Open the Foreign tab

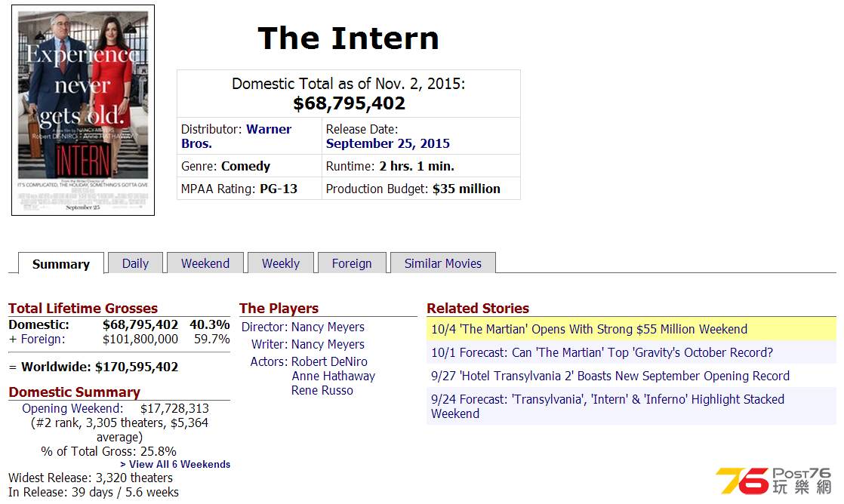(352, 263)
